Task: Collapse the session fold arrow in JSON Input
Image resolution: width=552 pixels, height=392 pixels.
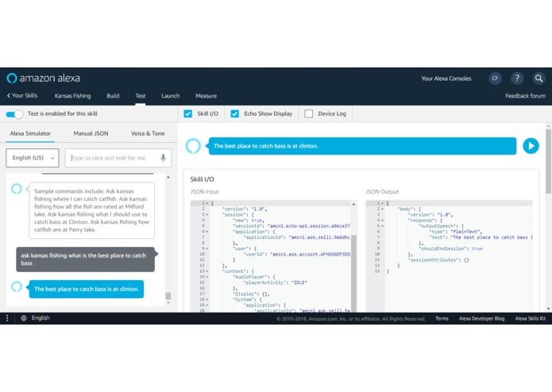Action: pyautogui.click(x=207, y=214)
